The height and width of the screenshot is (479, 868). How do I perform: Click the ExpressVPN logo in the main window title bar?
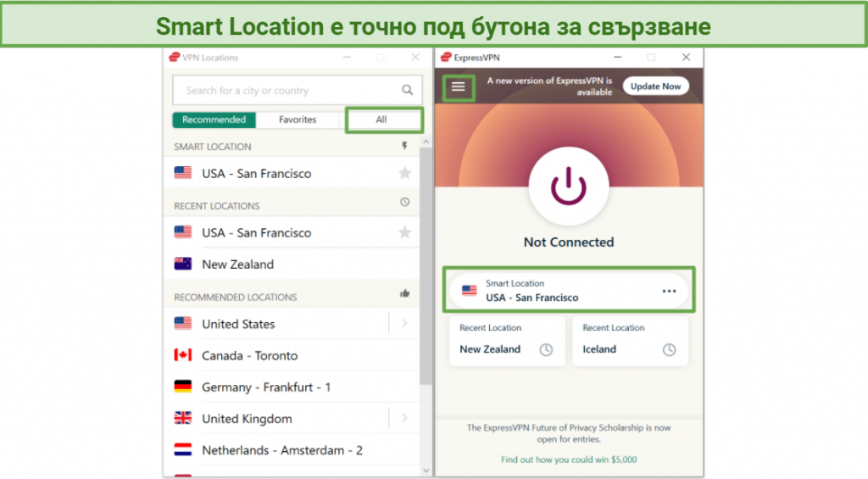(446, 57)
